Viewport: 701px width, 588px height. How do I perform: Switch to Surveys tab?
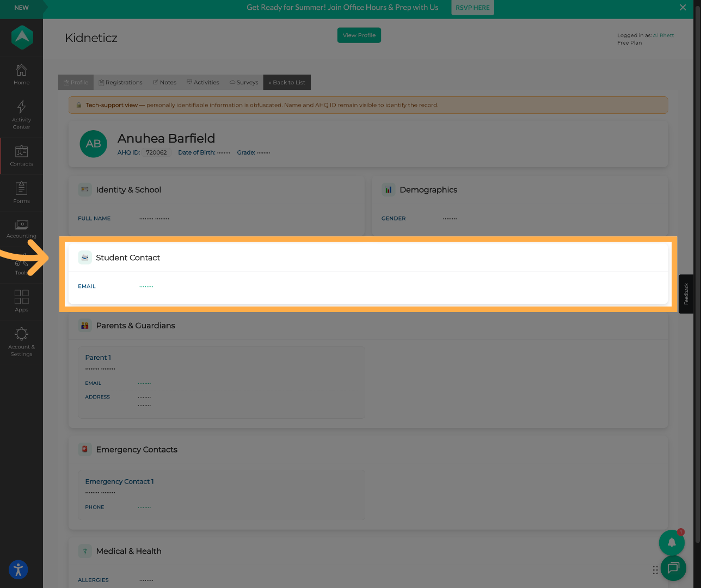[x=244, y=82]
